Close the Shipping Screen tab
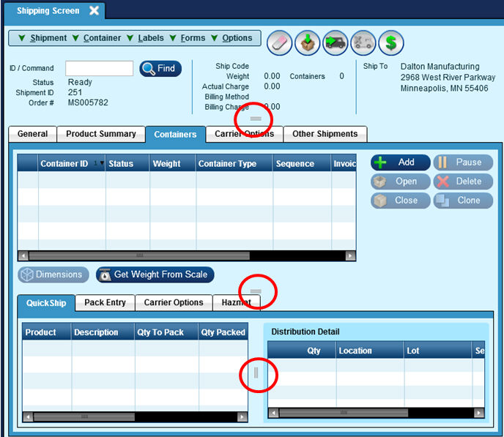Image resolution: width=504 pixels, height=437 pixels. (x=94, y=11)
